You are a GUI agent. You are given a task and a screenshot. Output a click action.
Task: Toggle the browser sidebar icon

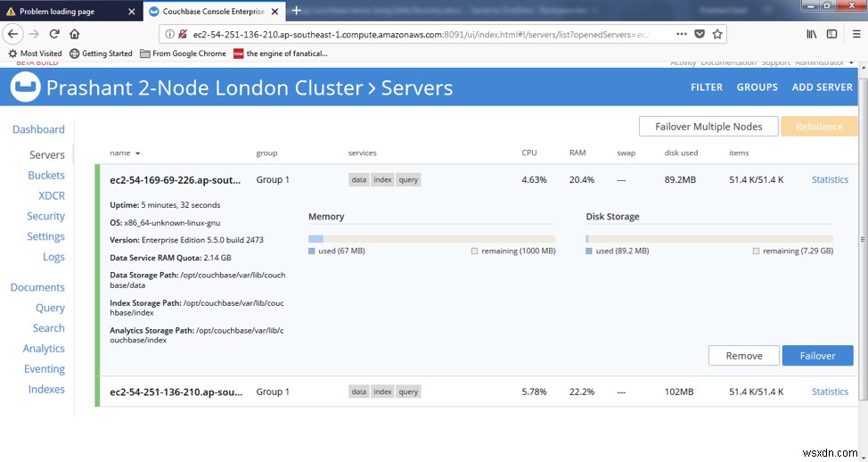[831, 34]
